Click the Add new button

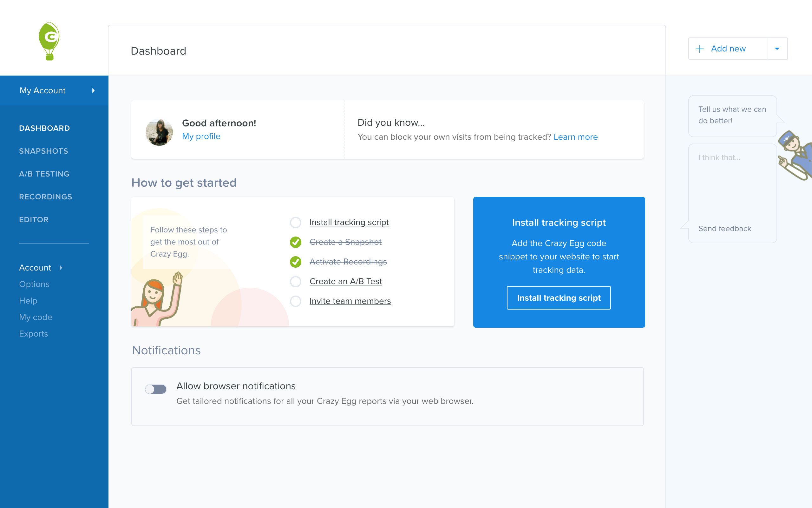[x=728, y=49]
